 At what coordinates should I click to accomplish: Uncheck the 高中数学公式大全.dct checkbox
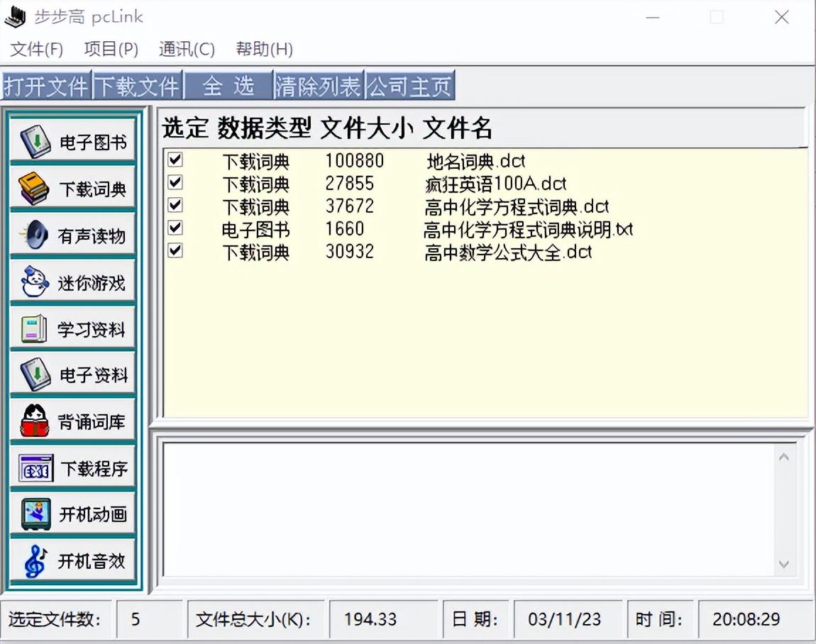click(175, 250)
